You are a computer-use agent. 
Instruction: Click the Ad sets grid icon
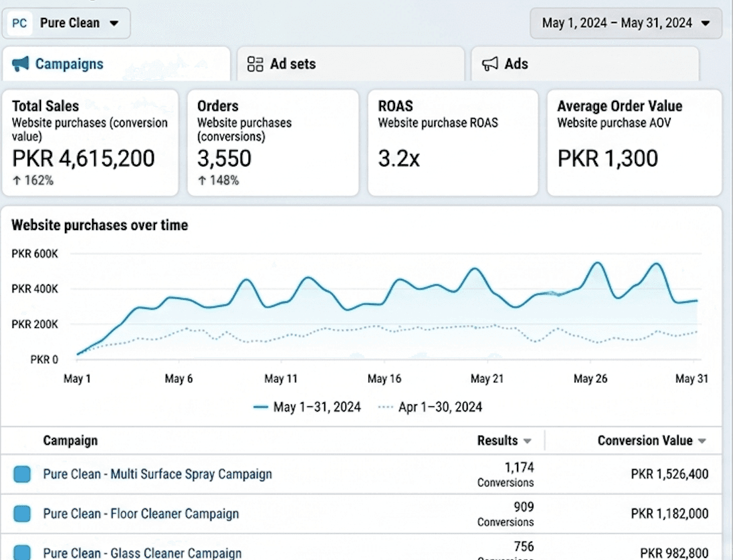click(x=255, y=64)
